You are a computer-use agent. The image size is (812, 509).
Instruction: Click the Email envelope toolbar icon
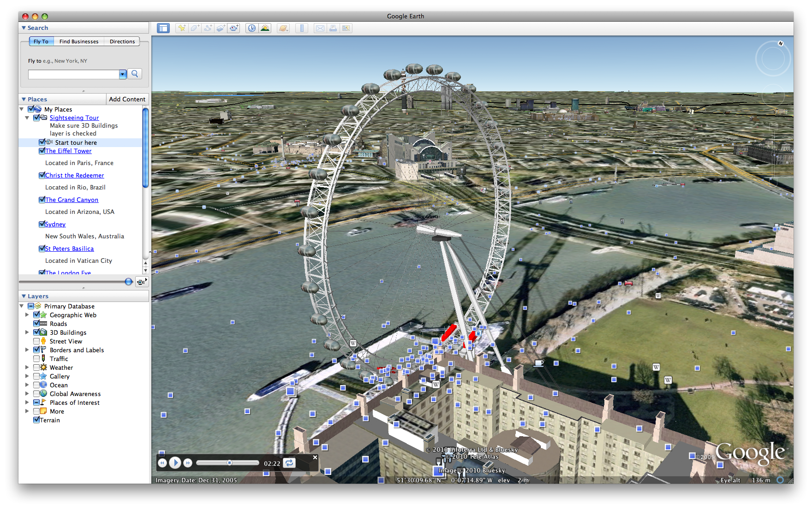(320, 28)
